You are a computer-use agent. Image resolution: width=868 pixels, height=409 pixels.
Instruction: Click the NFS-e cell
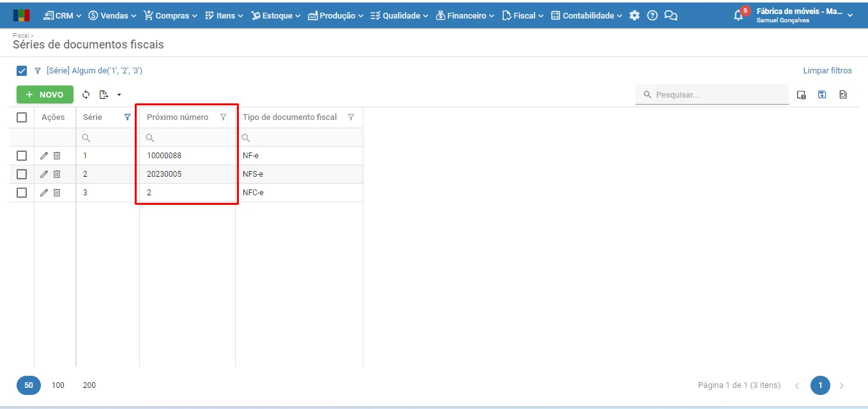point(300,174)
